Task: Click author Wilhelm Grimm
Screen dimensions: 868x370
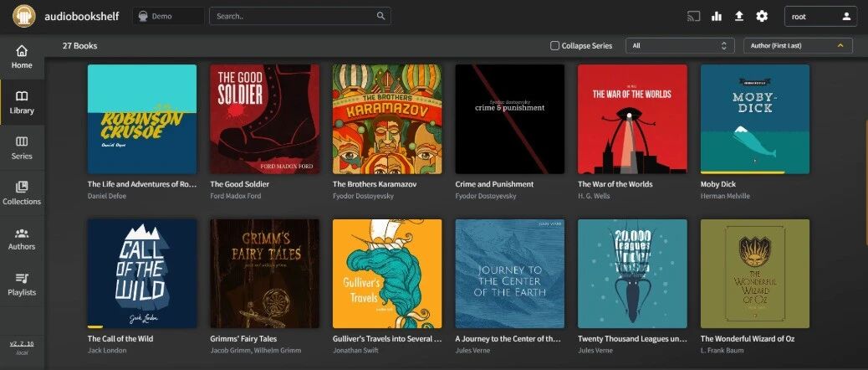Action: click(279, 351)
